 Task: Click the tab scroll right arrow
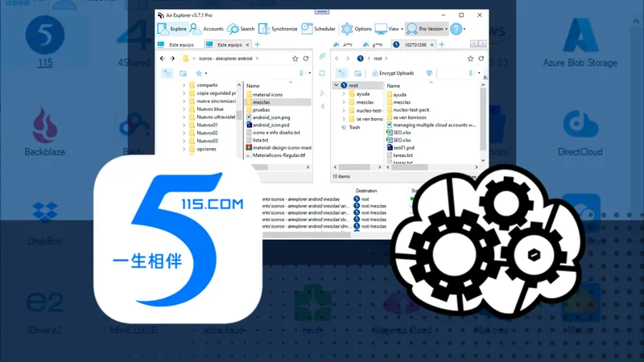(482, 43)
